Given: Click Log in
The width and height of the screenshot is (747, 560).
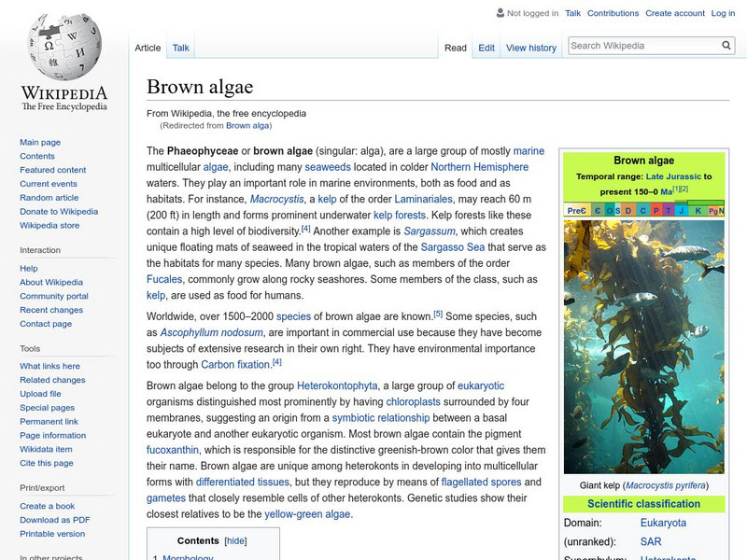Looking at the screenshot, I should coord(723,13).
